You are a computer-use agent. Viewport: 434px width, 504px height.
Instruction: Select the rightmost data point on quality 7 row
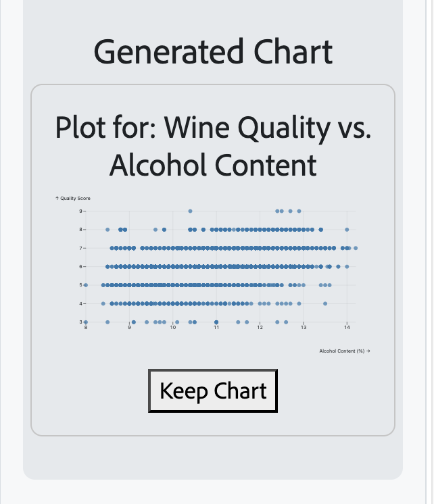click(x=356, y=248)
